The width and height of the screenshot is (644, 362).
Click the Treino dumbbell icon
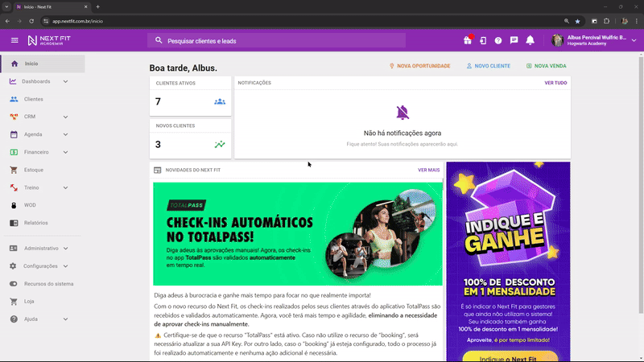pyautogui.click(x=14, y=187)
